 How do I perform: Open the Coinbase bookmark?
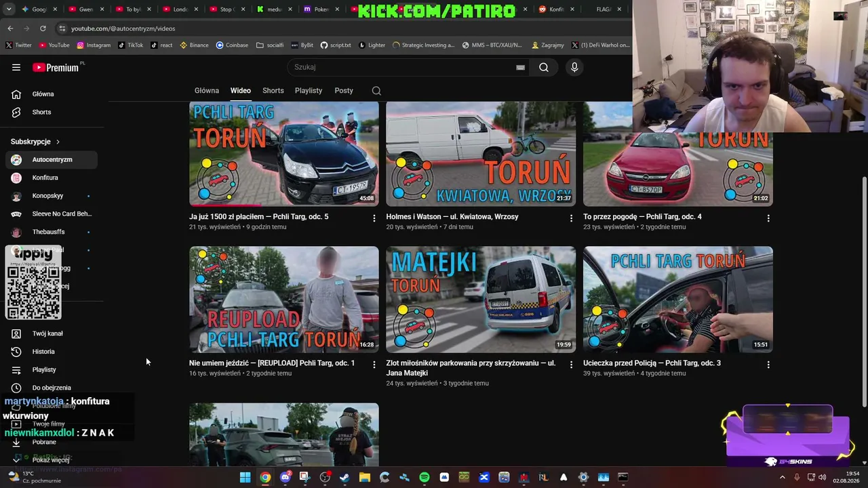click(x=232, y=45)
